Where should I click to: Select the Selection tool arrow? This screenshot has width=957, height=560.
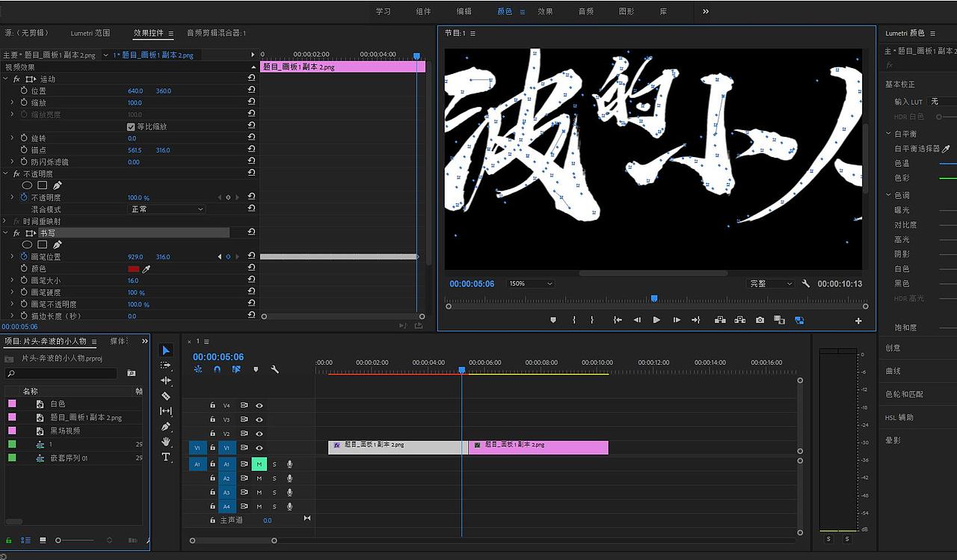pyautogui.click(x=166, y=350)
